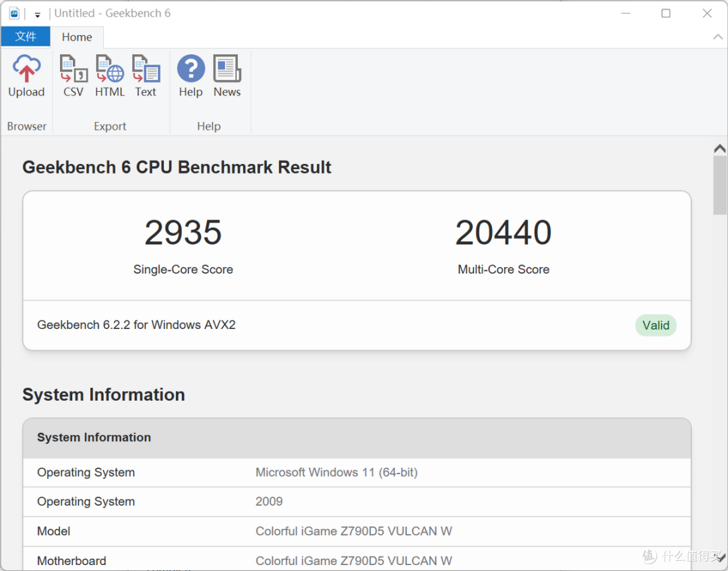The image size is (728, 571).
Task: Select the Motherboard row labeled Z790D5 VULCAN W
Action: pyautogui.click(x=71, y=560)
